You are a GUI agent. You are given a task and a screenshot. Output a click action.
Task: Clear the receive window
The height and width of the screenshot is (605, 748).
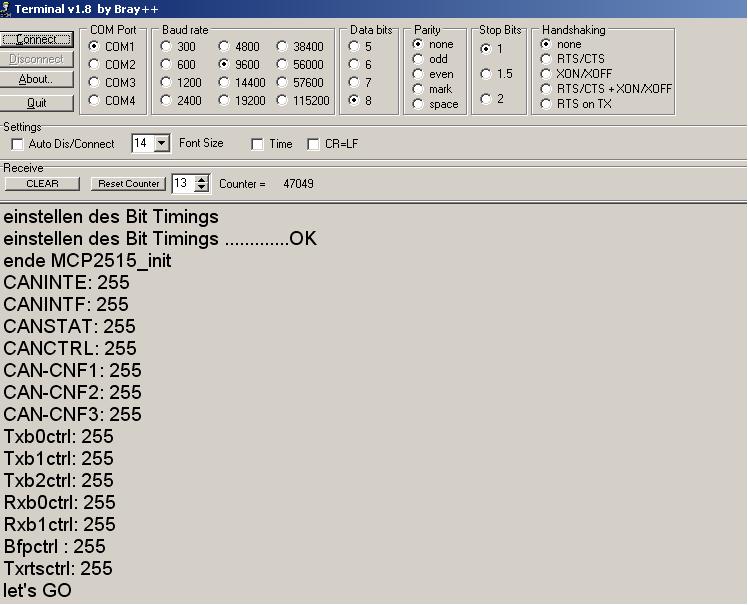point(42,184)
